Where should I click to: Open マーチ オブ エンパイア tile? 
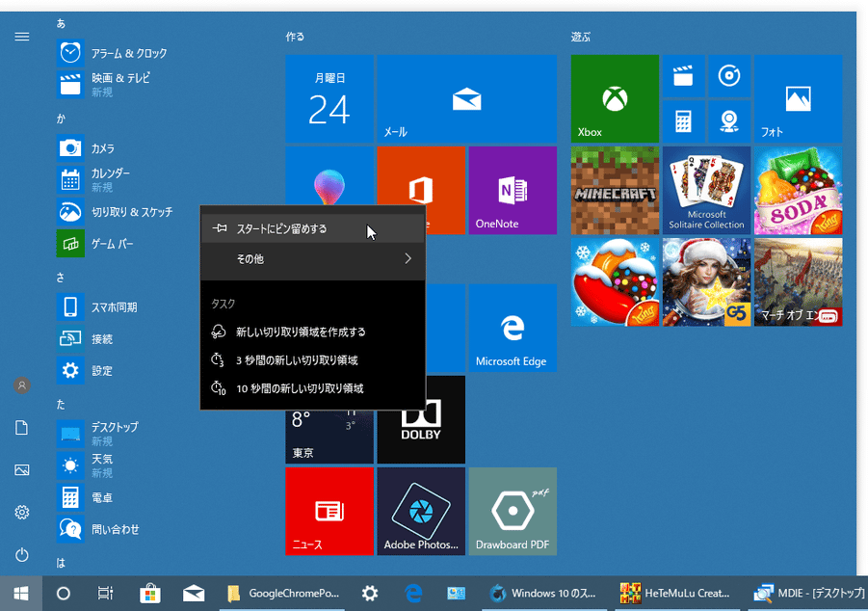(x=799, y=282)
